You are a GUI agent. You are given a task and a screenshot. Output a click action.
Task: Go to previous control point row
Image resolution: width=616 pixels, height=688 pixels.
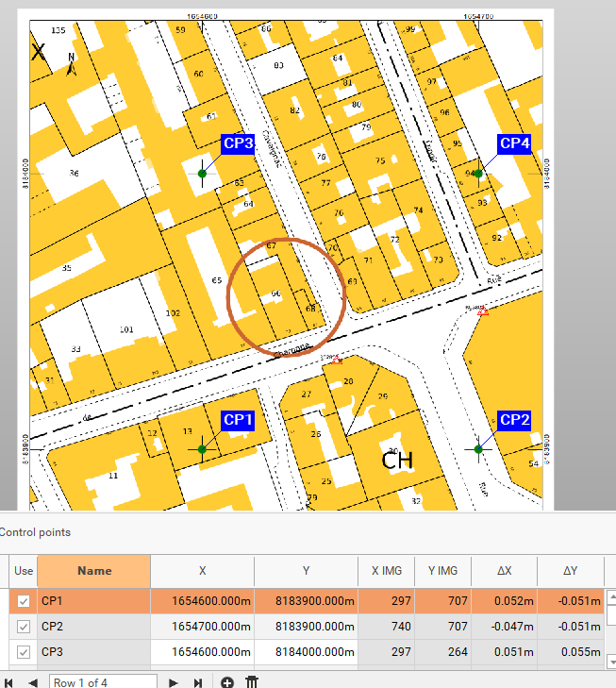tap(33, 682)
